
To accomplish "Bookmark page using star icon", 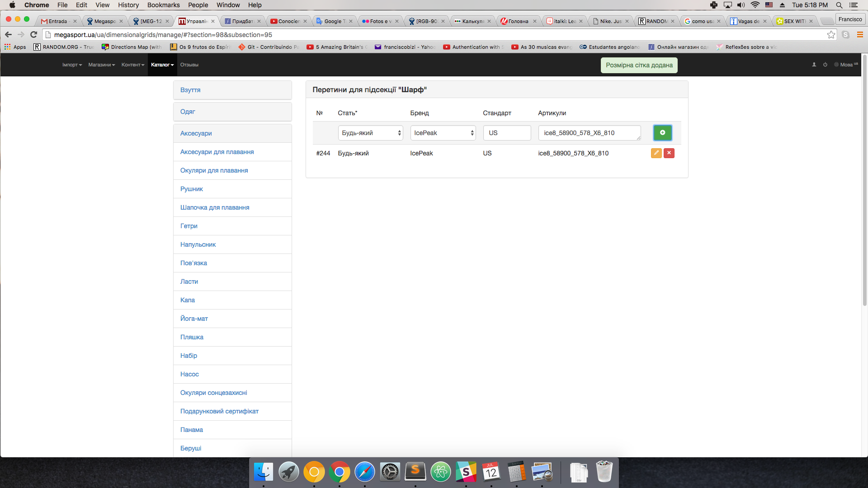I will pos(831,35).
